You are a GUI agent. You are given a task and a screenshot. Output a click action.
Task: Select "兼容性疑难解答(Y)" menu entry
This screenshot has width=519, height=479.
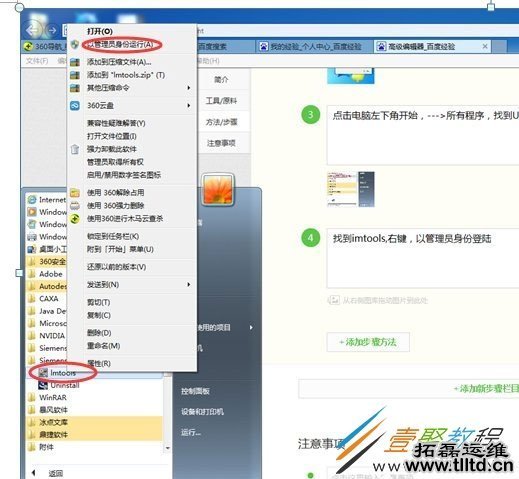pos(116,123)
